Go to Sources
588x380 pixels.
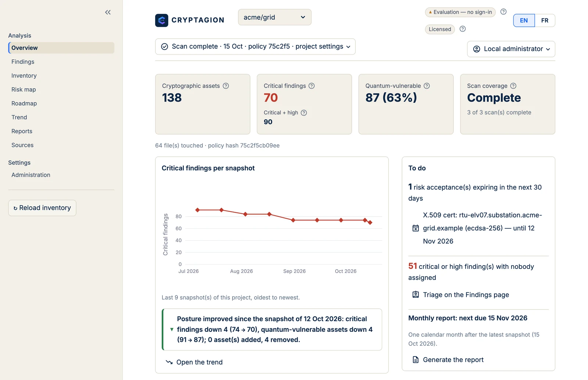pos(22,145)
